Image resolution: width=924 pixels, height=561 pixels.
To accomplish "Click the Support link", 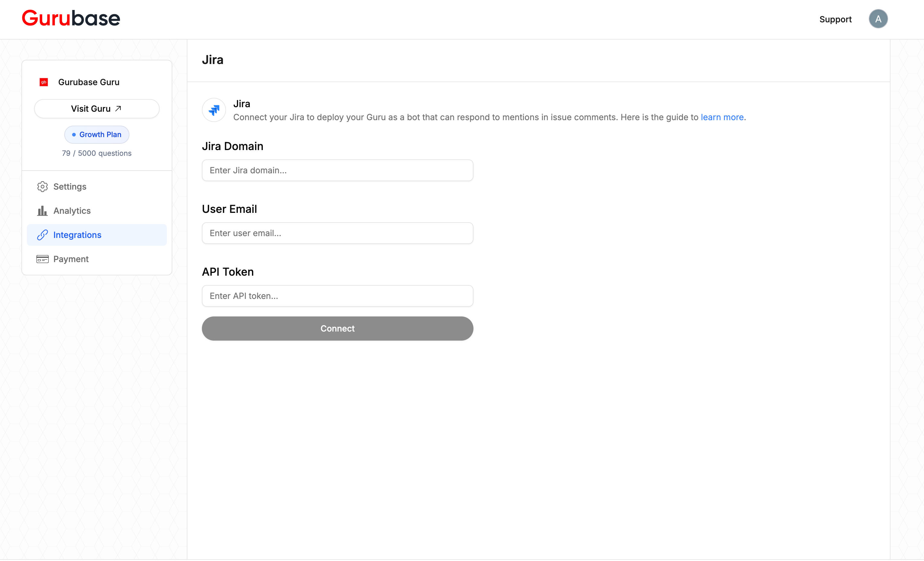I will 836,19.
